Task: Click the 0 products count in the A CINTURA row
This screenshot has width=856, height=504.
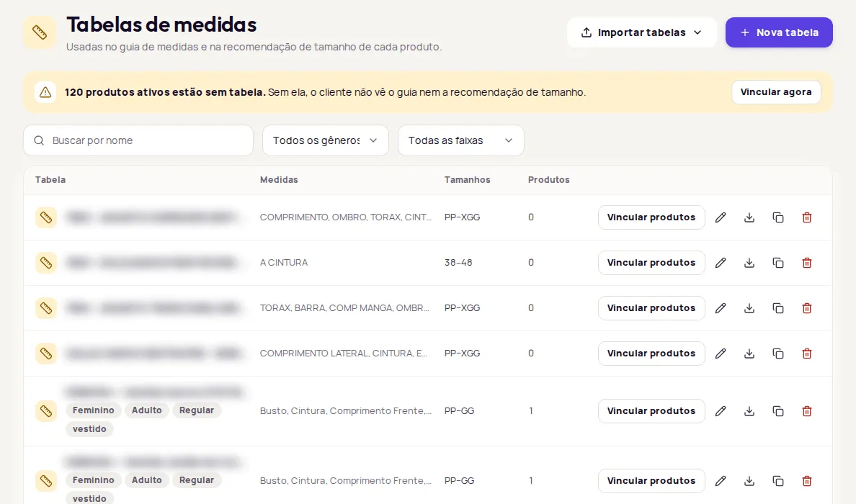Action: click(530, 262)
